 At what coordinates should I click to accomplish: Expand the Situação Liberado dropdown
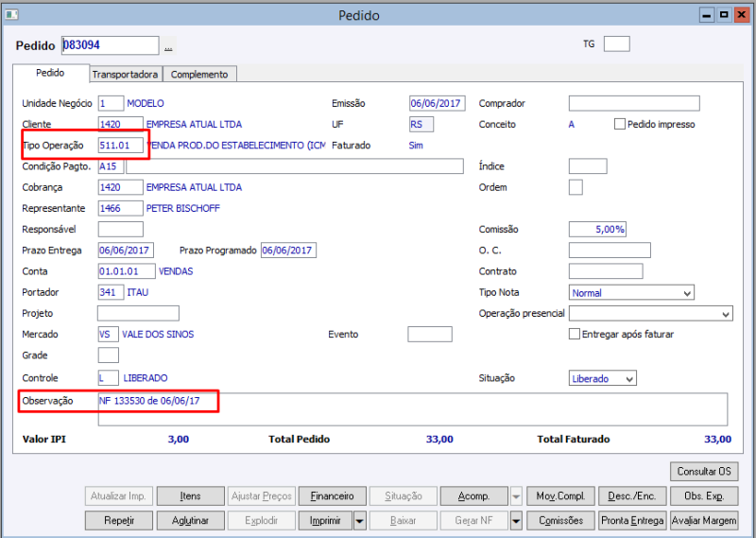point(629,379)
